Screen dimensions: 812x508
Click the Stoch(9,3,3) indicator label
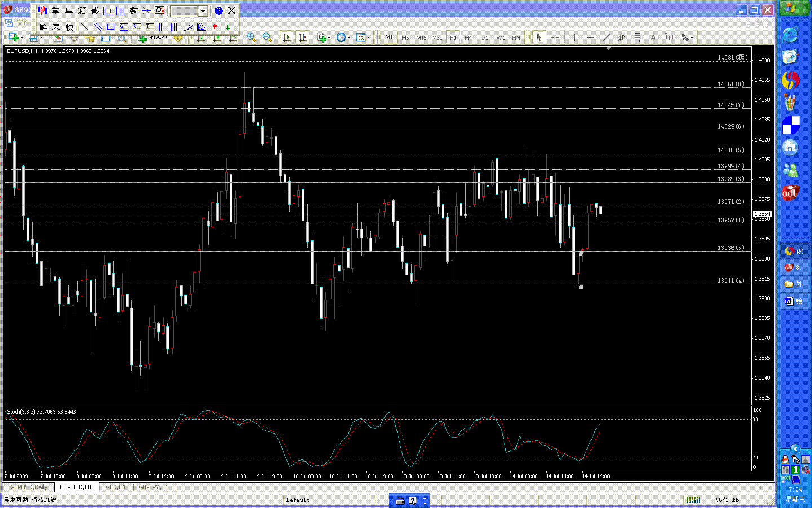[41, 411]
